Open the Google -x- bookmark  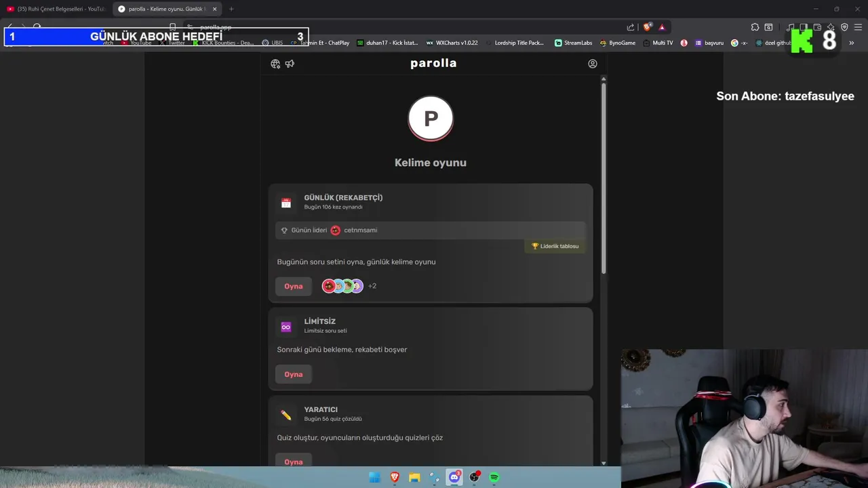click(740, 43)
